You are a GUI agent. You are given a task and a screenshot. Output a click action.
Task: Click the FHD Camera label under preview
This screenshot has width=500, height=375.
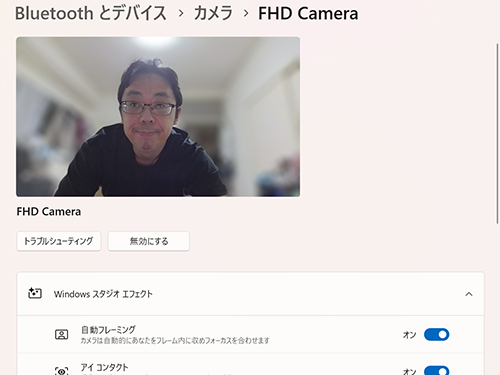[49, 212]
